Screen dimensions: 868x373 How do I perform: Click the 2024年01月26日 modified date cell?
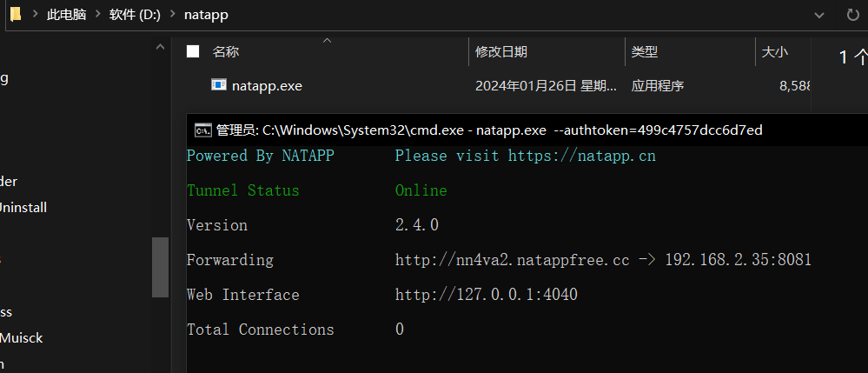pos(546,86)
